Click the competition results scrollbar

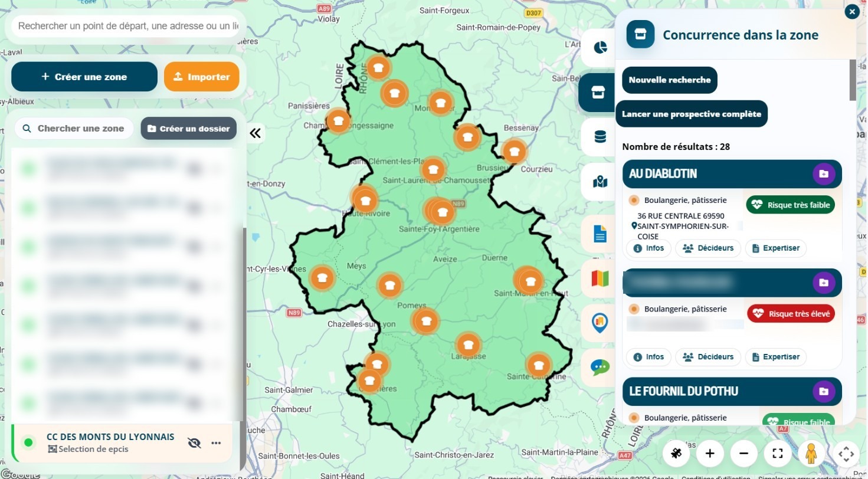pyautogui.click(x=853, y=80)
